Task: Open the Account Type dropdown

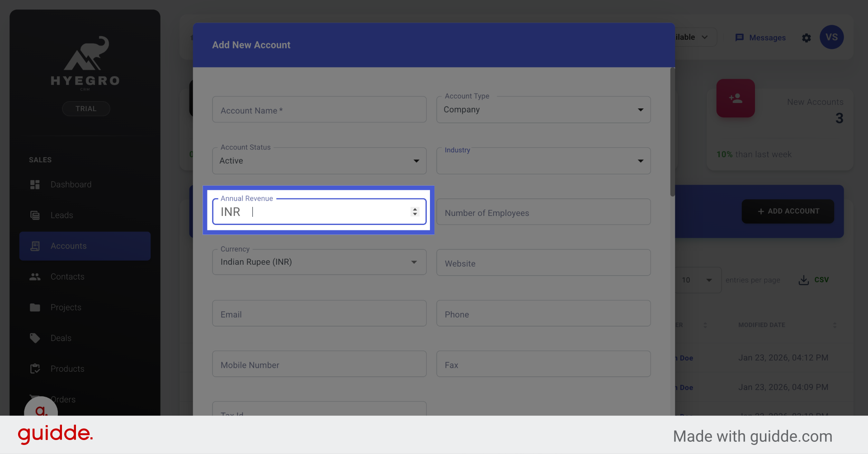Action: pos(641,110)
